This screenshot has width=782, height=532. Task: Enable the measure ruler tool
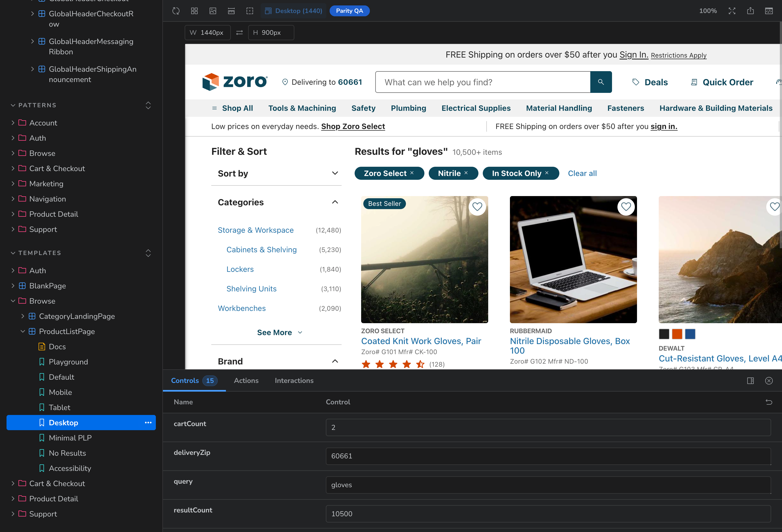[232, 11]
